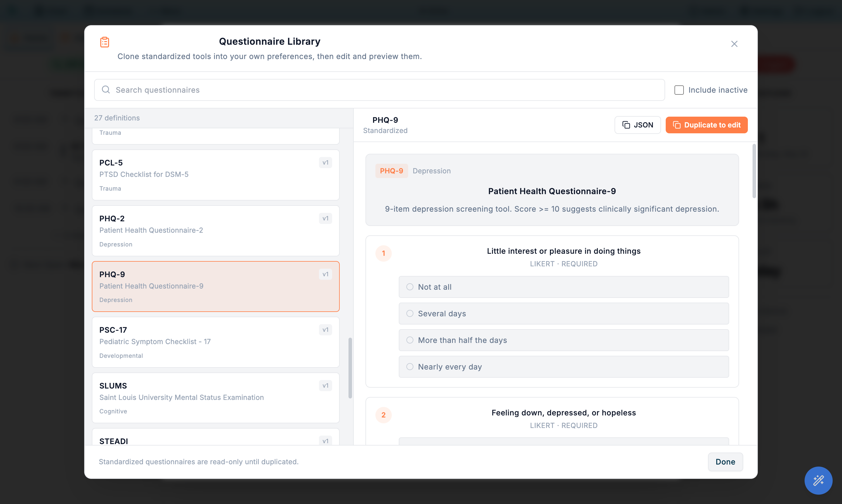The height and width of the screenshot is (504, 842).
Task: Select the STEADI questionnaire card
Action: point(215,437)
